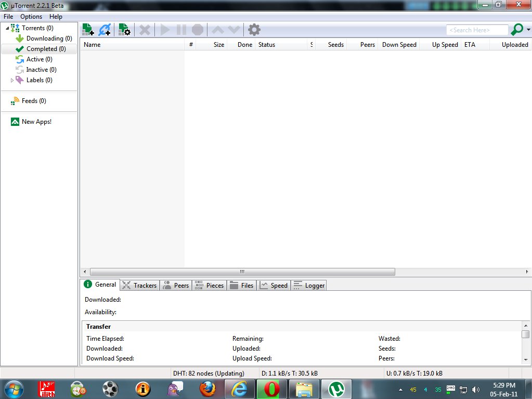Viewport: 532px width, 399px height.
Task: Switch to the Peers tab
Action: click(x=176, y=286)
